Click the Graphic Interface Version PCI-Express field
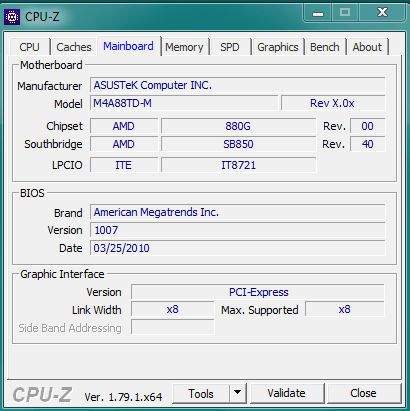 pyautogui.click(x=258, y=292)
